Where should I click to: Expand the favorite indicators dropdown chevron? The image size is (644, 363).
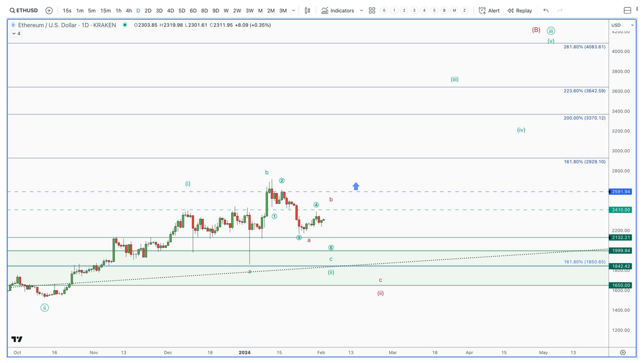(361, 10)
